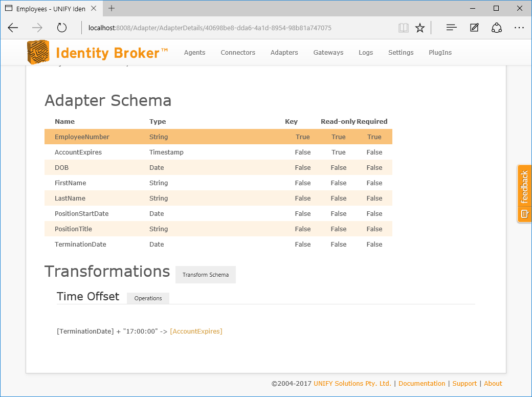Select the EmployeeNumber schema row
This screenshot has height=397, width=532.
pos(218,137)
